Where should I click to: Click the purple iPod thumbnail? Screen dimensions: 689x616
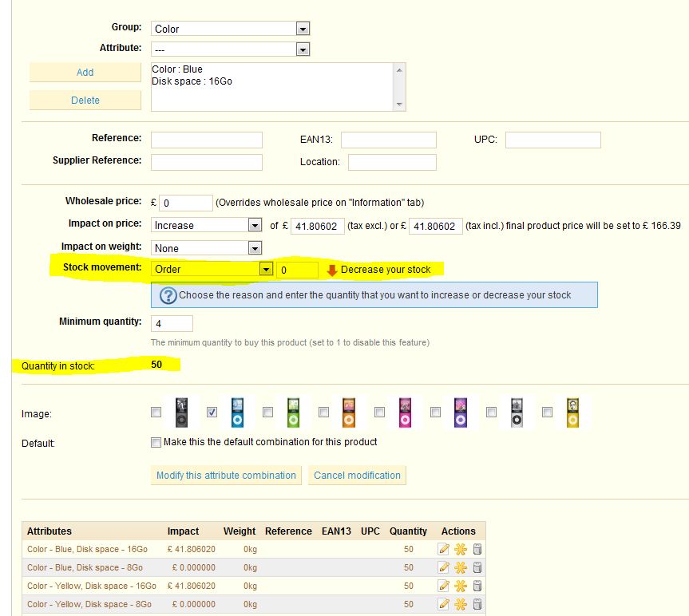(x=461, y=413)
